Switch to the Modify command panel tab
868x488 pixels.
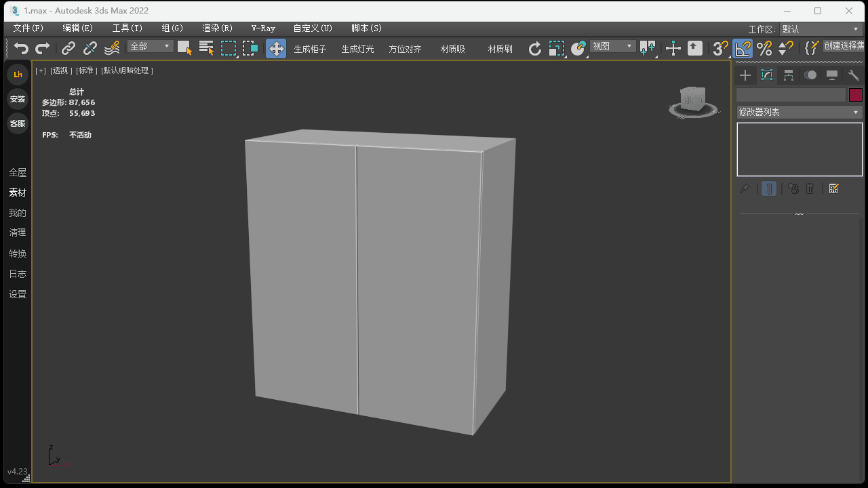point(767,75)
